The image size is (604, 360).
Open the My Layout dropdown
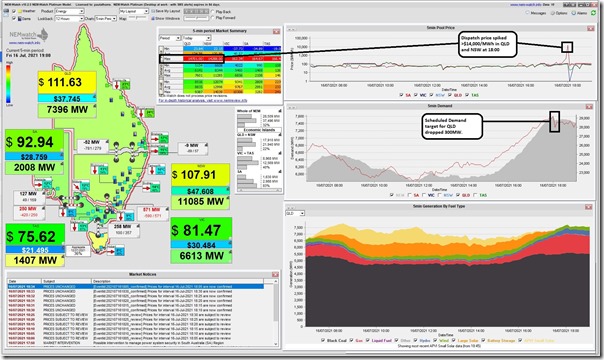click(x=134, y=12)
